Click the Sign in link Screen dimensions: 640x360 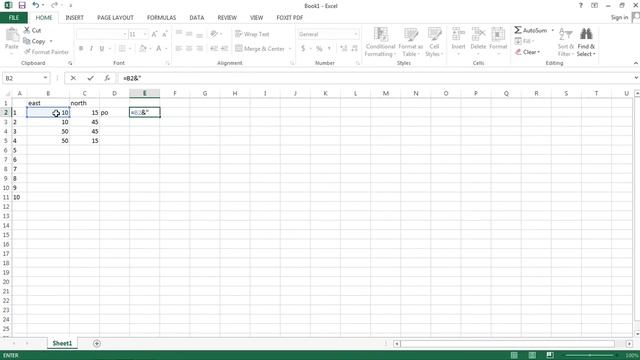pos(619,17)
